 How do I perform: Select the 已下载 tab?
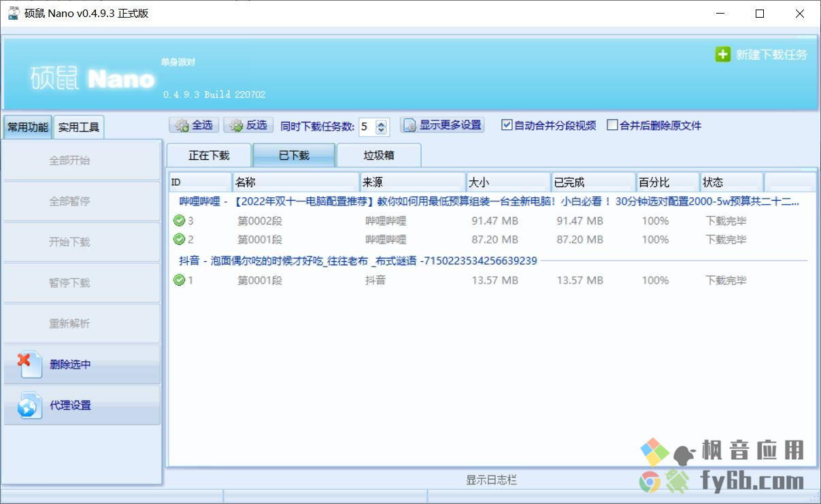[x=294, y=155]
